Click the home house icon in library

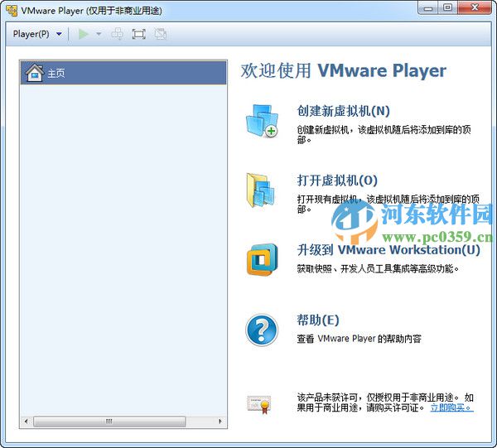tap(35, 73)
